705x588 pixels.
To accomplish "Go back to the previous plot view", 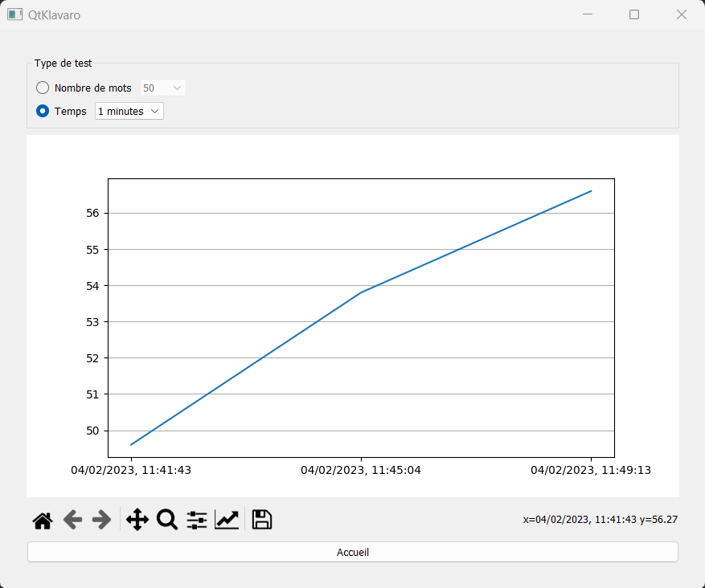I will pos(72,521).
